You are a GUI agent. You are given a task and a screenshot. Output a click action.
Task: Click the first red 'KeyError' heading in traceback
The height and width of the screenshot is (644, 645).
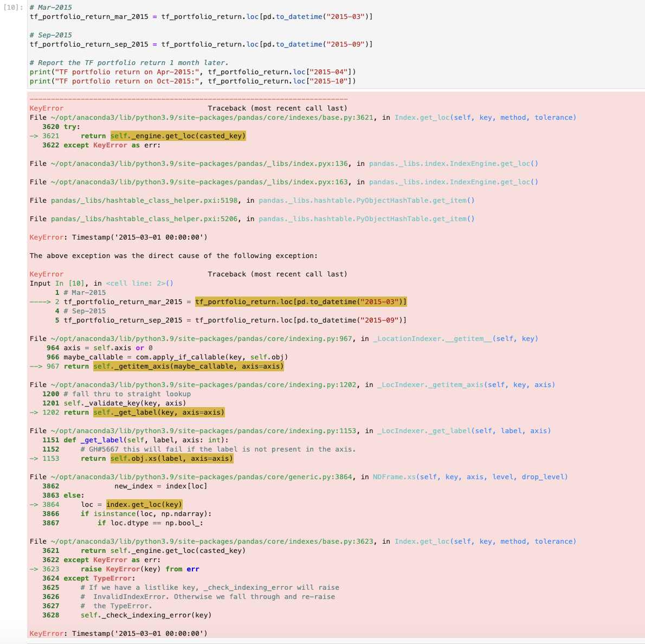click(47, 108)
